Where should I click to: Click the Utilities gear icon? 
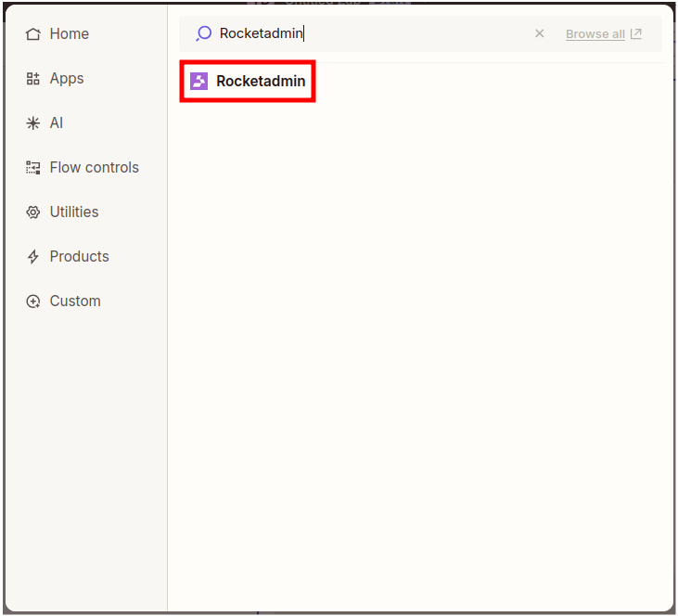32,212
